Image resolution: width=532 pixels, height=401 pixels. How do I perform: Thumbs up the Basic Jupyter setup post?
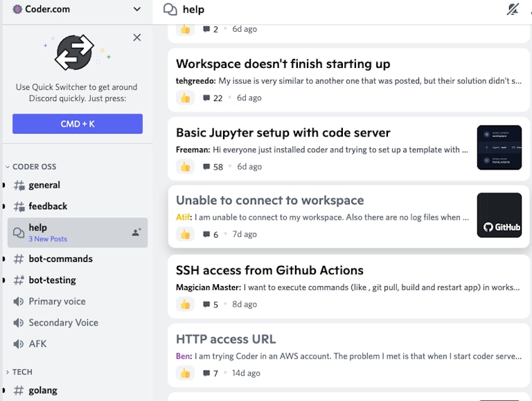pos(185,167)
